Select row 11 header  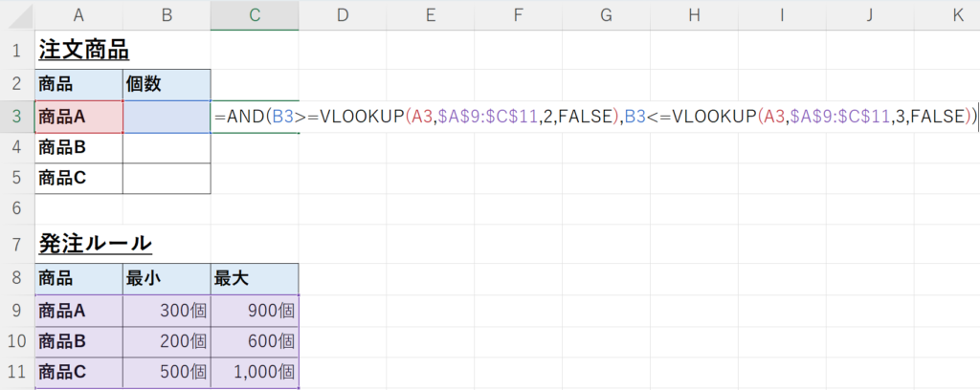click(x=17, y=373)
